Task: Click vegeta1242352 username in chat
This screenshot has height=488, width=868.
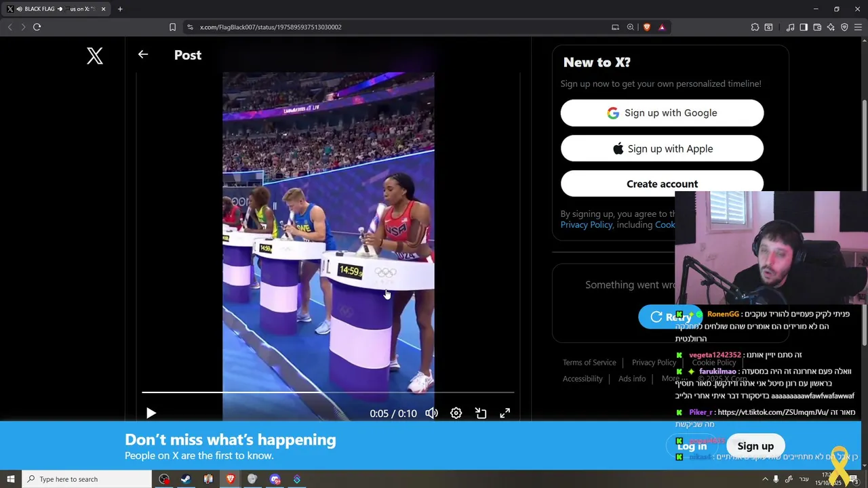Action: point(715,355)
